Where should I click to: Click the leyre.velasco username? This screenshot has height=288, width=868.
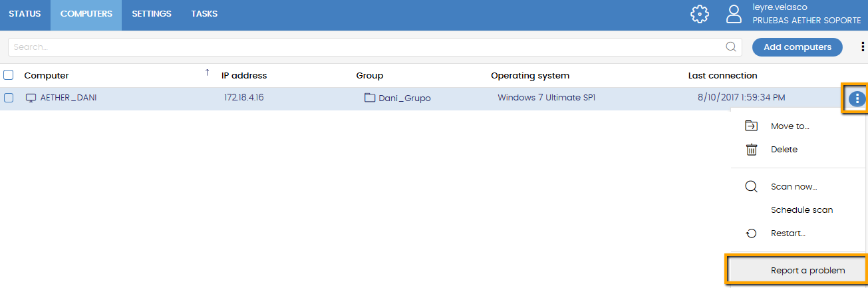(780, 7)
